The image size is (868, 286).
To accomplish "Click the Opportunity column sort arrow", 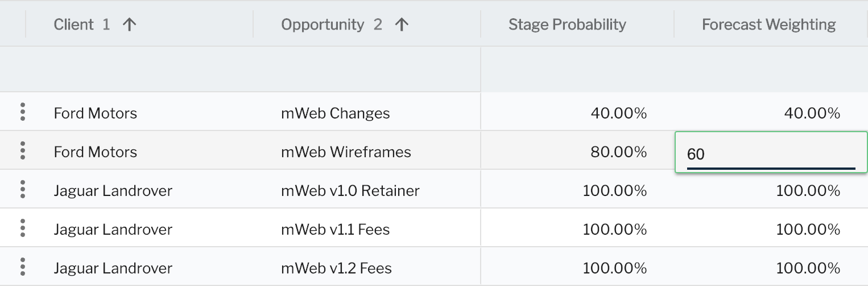I will coord(402,24).
